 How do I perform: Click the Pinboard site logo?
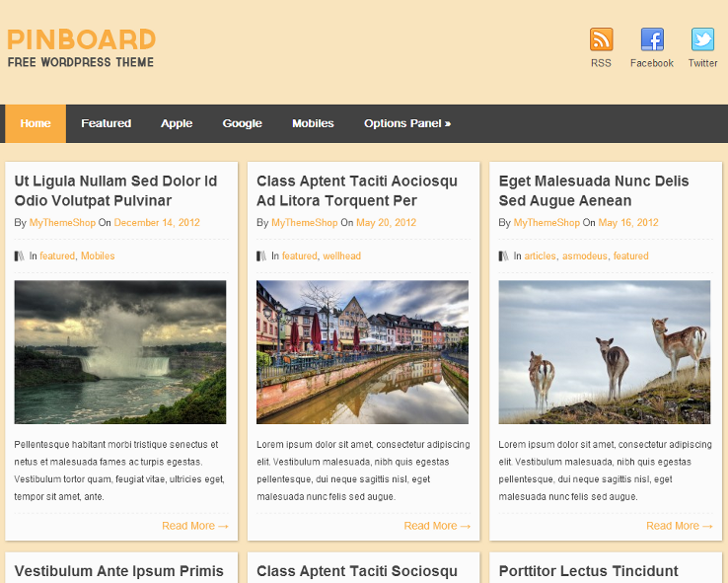coord(81,47)
